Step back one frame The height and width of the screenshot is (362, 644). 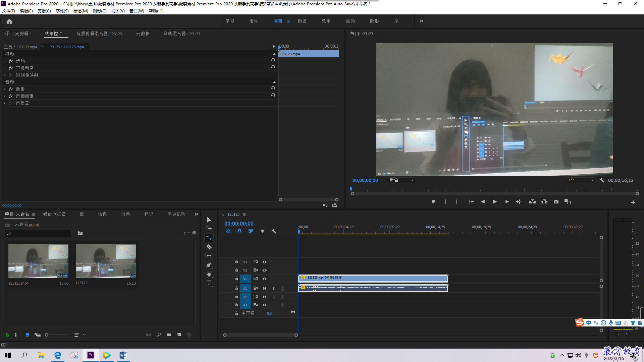[x=483, y=202]
